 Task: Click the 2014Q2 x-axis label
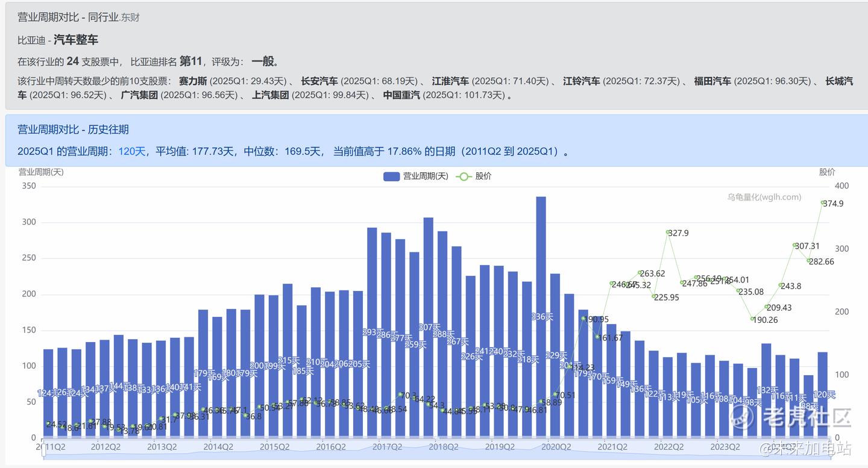(218, 447)
